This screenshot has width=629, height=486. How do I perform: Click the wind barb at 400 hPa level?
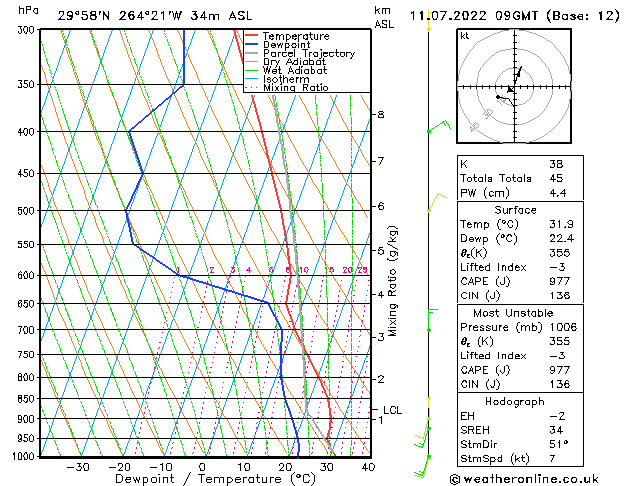click(439, 126)
